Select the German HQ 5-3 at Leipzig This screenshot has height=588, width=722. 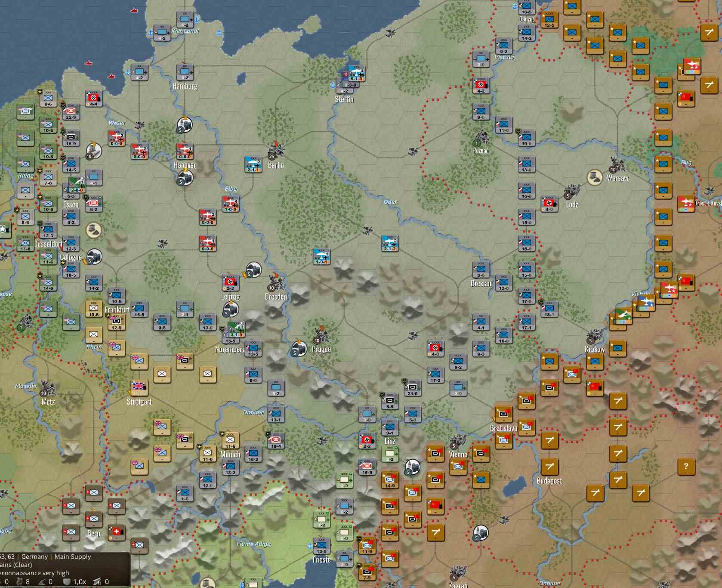click(230, 282)
